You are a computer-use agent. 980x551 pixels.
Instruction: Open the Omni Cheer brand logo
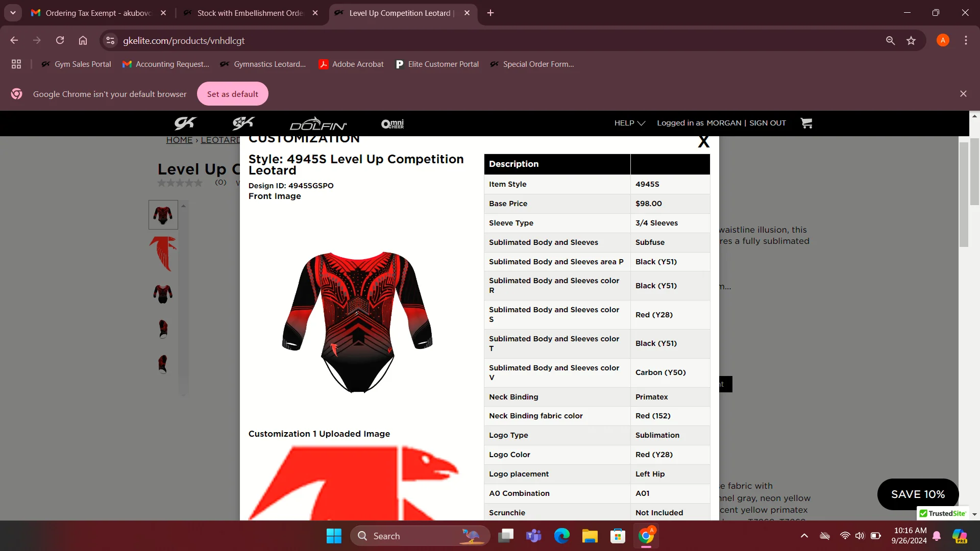393,123
